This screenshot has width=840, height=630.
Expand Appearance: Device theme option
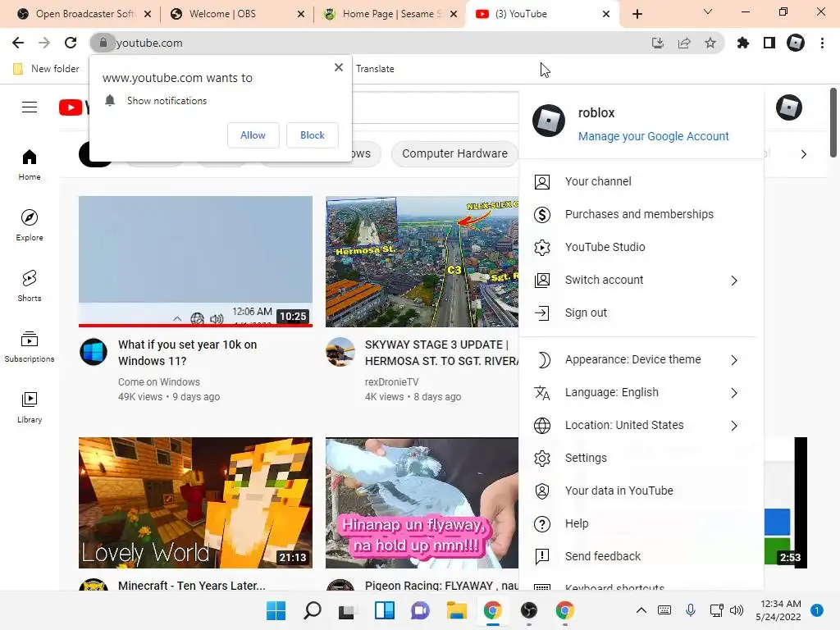[641, 359]
